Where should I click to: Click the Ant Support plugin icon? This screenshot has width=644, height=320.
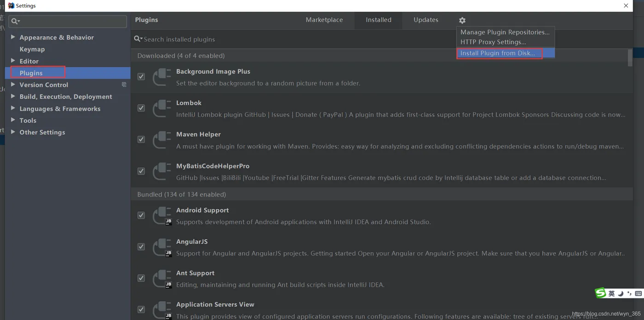click(162, 279)
